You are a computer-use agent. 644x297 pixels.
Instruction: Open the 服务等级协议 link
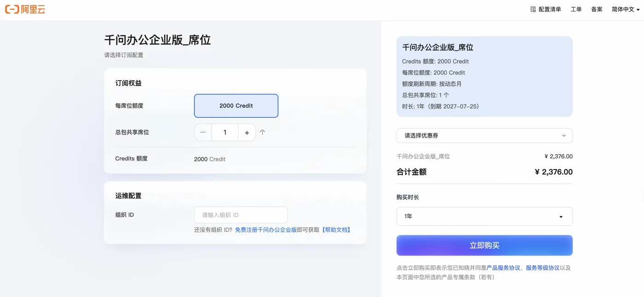tap(543, 268)
